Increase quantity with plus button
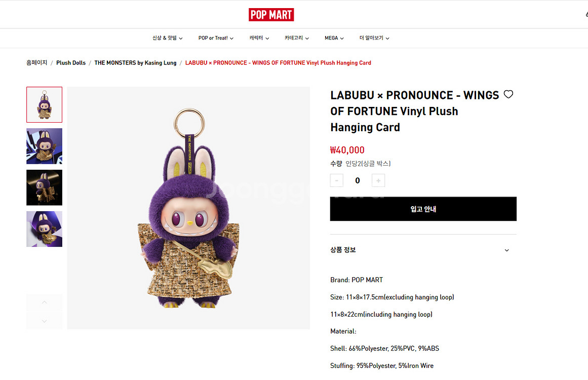588x380 pixels. click(378, 180)
